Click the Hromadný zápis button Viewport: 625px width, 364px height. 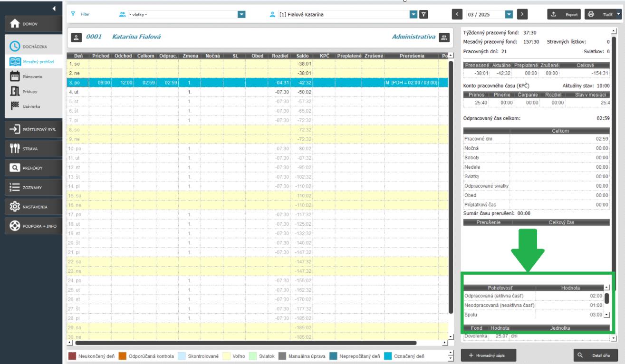point(489,355)
